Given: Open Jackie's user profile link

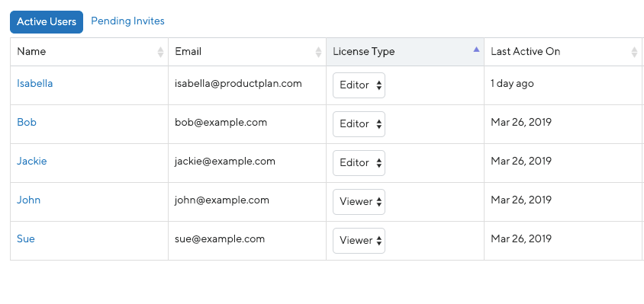Looking at the screenshot, I should pos(31,161).
